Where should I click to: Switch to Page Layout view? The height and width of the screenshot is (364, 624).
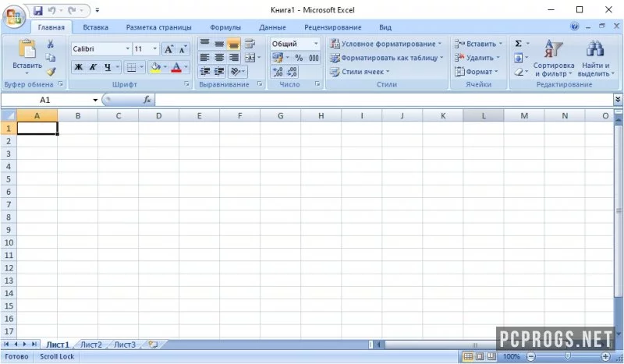(480, 356)
